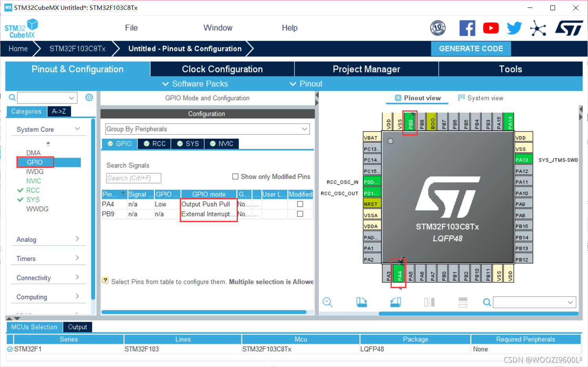The width and height of the screenshot is (588, 367).
Task: Select pin PA4 on the chip
Action: [399, 273]
